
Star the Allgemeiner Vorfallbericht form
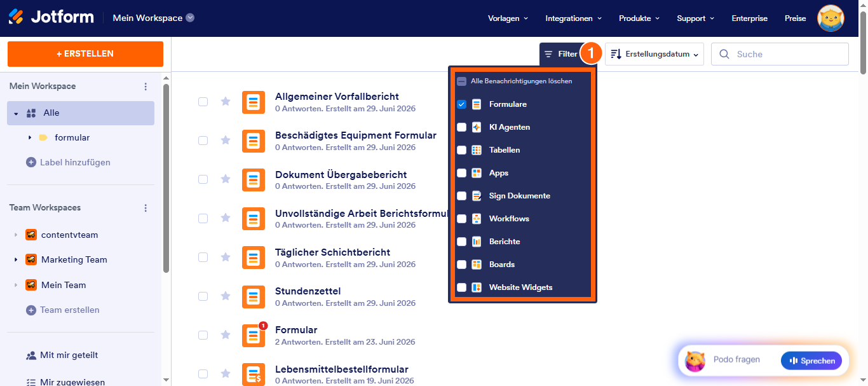click(x=225, y=101)
